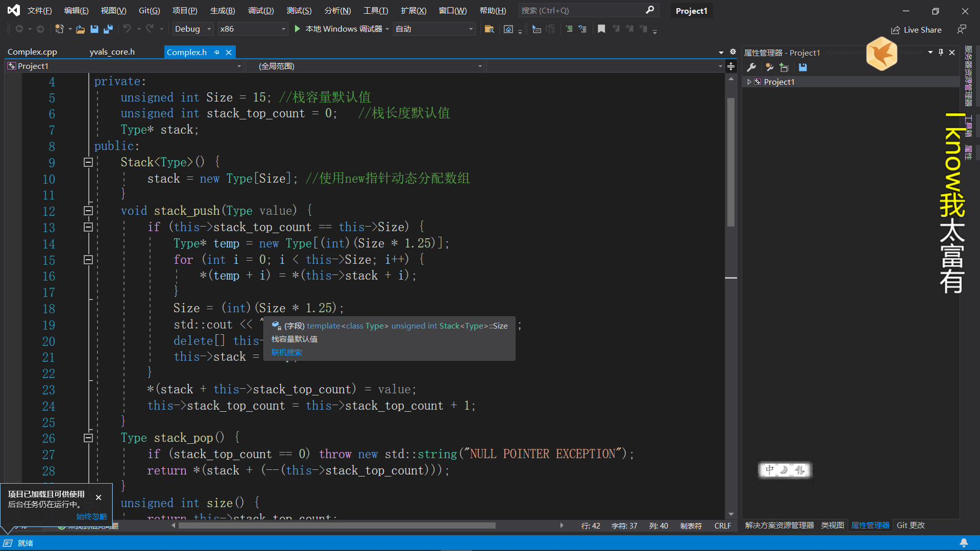Image resolution: width=980 pixels, height=551 pixels.
Task: Click the CRLF line ending indicator
Action: [722, 525]
